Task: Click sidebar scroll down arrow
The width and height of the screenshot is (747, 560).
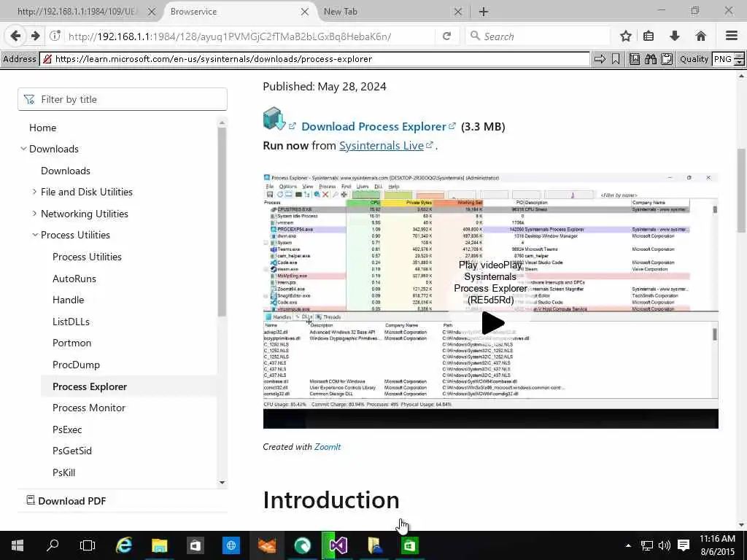Action: [222, 483]
